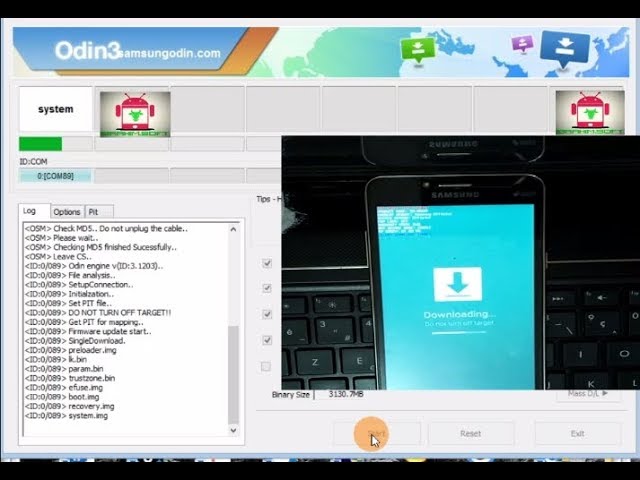Viewport: 640px width, 480px height.
Task: Click the green download icon in banner
Action: 417,51
